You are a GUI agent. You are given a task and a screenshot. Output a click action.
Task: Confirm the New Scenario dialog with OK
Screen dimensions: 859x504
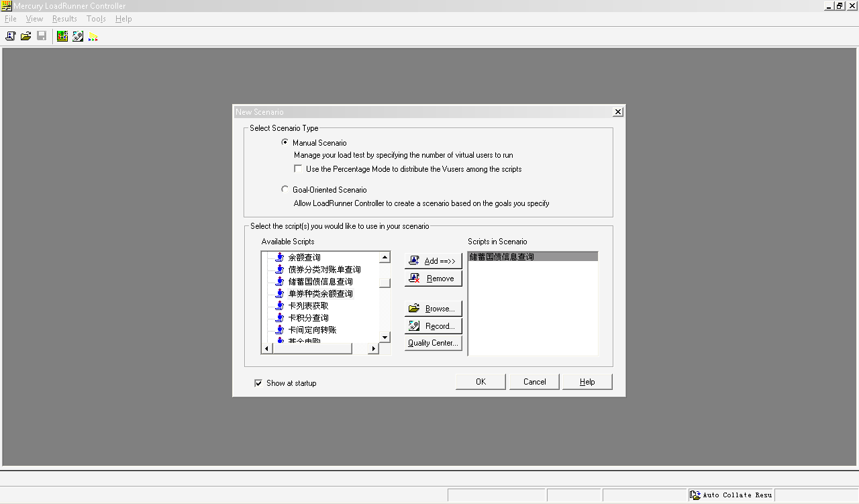(481, 382)
